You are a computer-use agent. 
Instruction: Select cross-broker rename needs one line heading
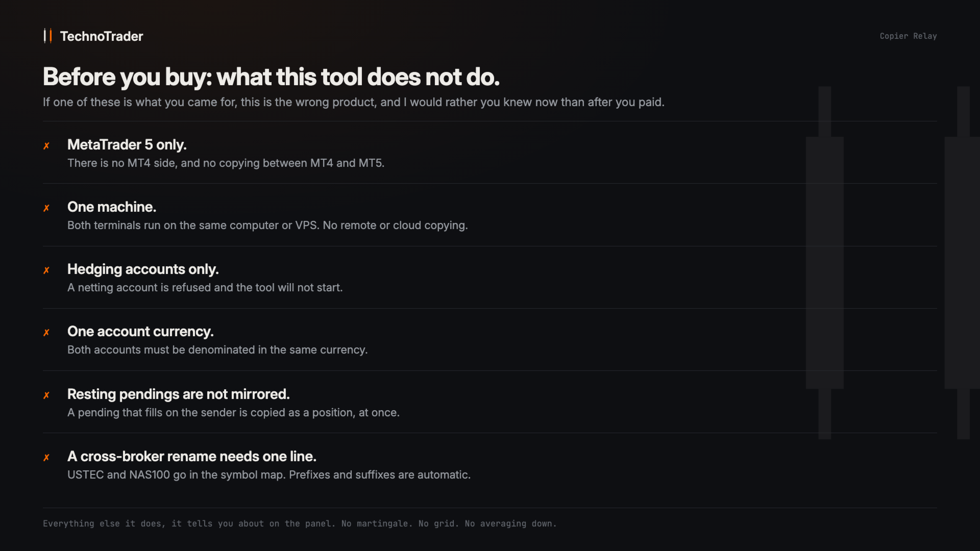pos(192,457)
